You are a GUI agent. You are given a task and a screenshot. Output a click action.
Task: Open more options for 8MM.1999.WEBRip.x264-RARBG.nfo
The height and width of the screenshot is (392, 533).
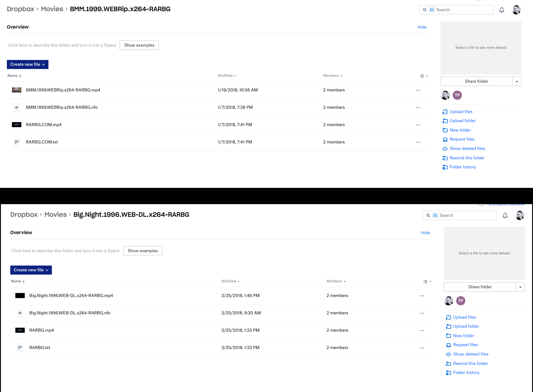coord(418,108)
